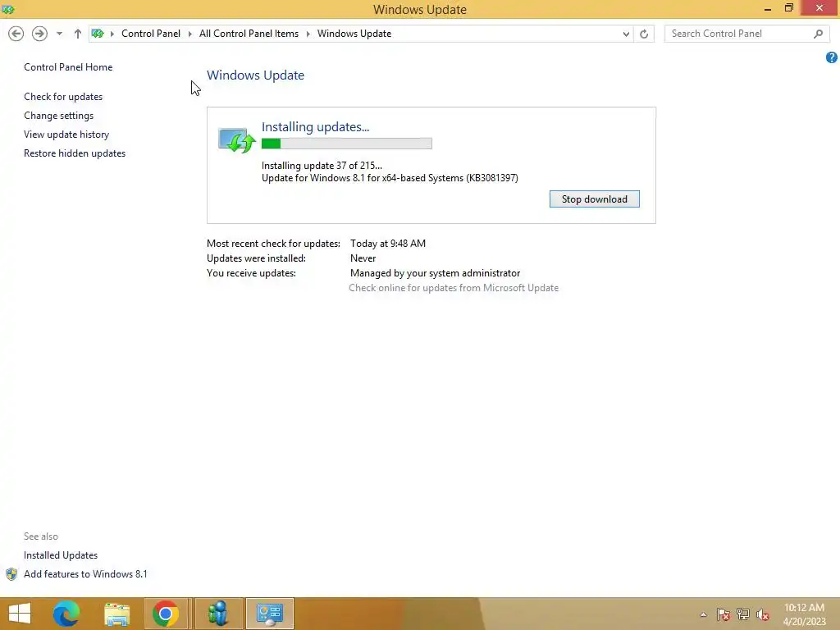The width and height of the screenshot is (840, 630).
Task: Click Check for updates link
Action: 63,97
